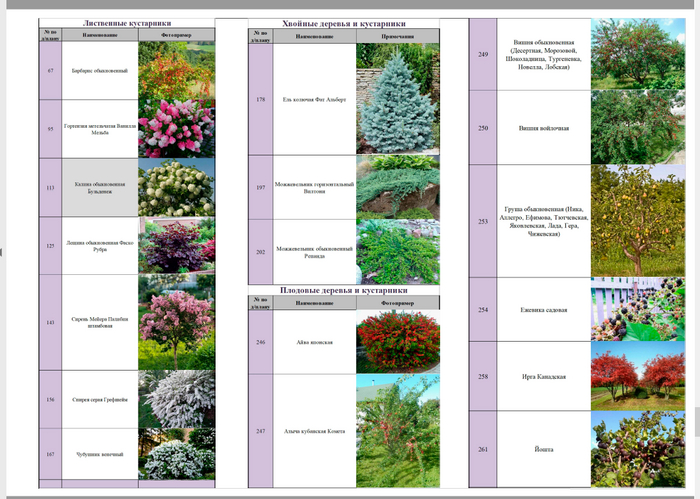Select the 'Барбарис обыкновенный' name cell
Viewport: 700px width, 499px height.
100,71
